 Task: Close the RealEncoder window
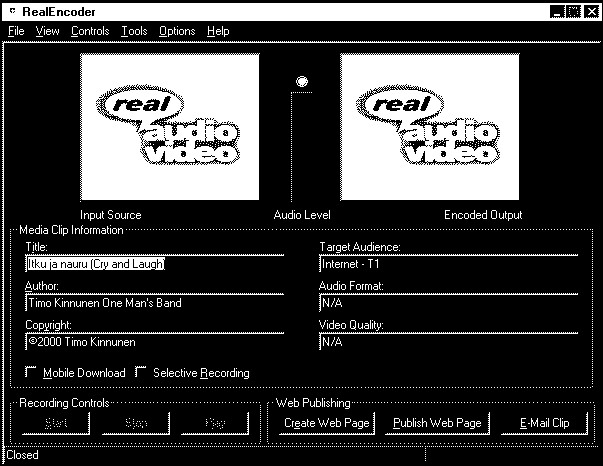[x=591, y=12]
